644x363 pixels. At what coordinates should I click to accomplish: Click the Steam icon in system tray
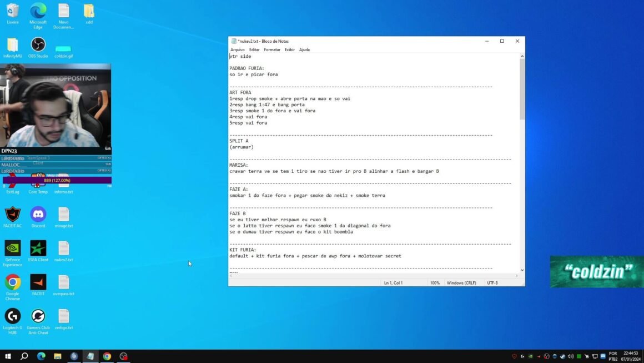pos(562,356)
